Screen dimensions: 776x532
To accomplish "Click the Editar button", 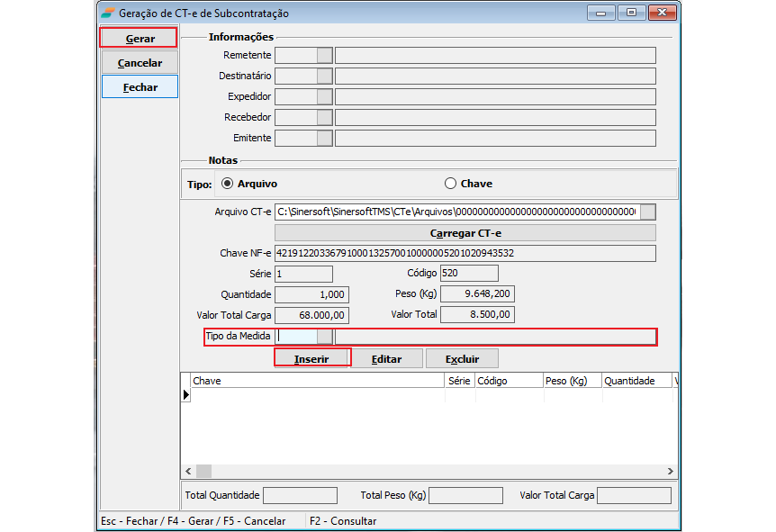I will (386, 359).
